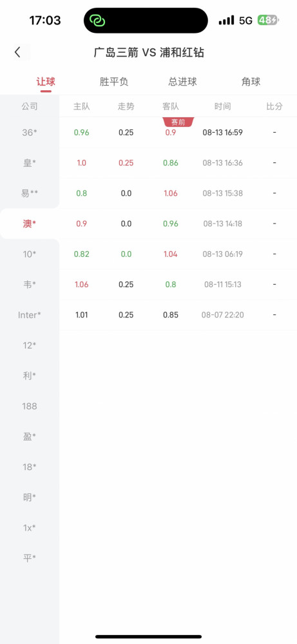Tap the odds row dated 08-07 22:20
This screenshot has width=297, height=644.
(178, 315)
